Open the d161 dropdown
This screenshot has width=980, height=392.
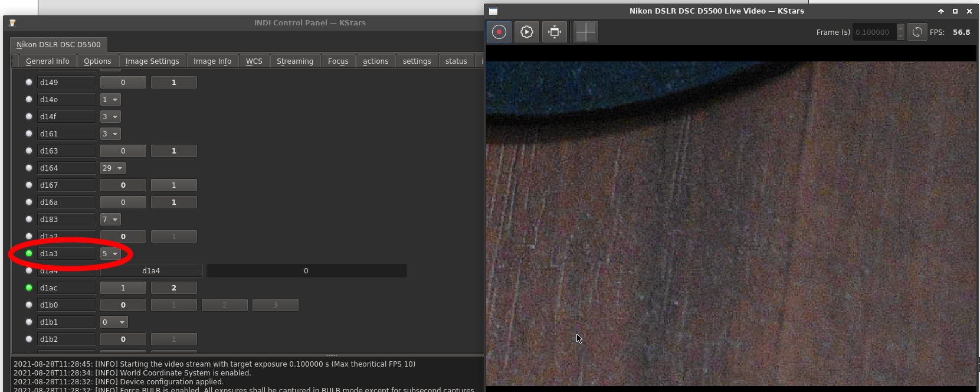110,133
